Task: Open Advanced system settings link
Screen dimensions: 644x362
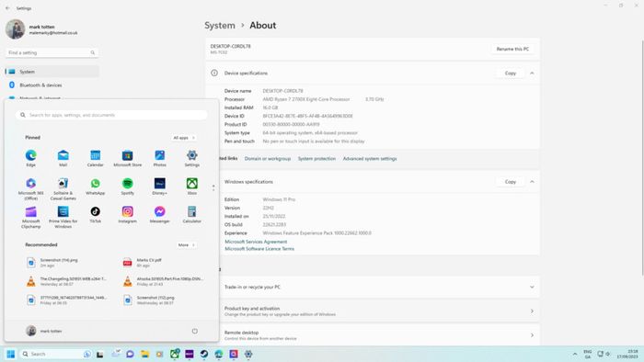Action: [370, 159]
